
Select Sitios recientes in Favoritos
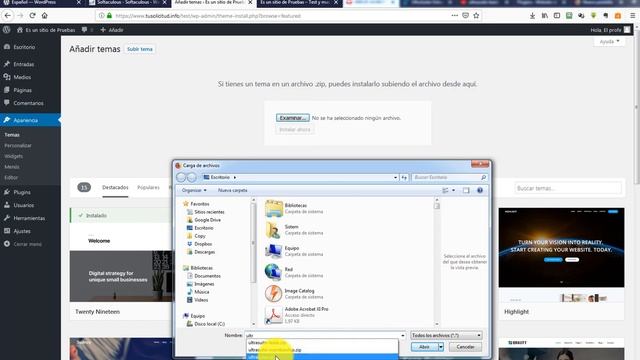209,212
